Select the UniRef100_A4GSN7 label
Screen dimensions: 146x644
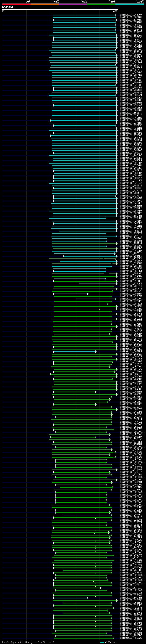coord(131,251)
